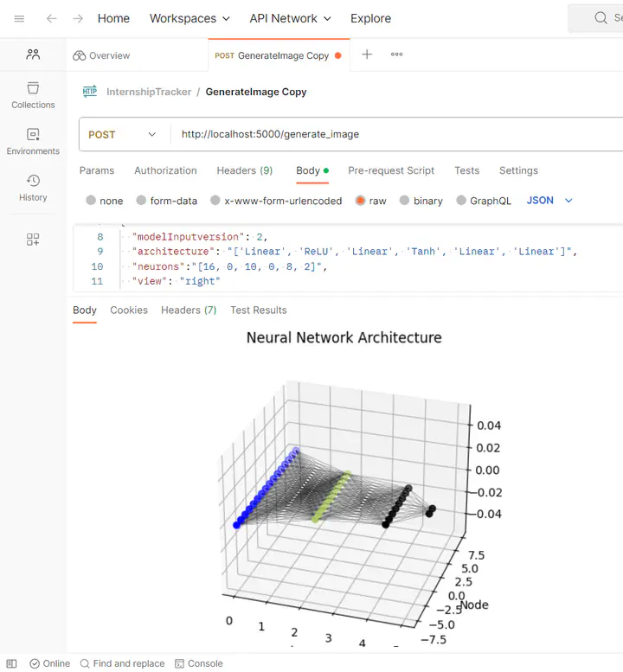Open the tab options ellipsis menu
This screenshot has height=672, width=623.
(397, 54)
